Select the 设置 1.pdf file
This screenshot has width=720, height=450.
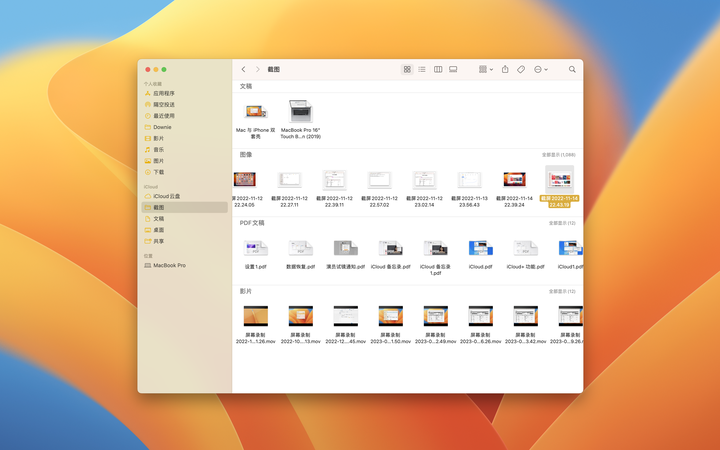click(255, 254)
